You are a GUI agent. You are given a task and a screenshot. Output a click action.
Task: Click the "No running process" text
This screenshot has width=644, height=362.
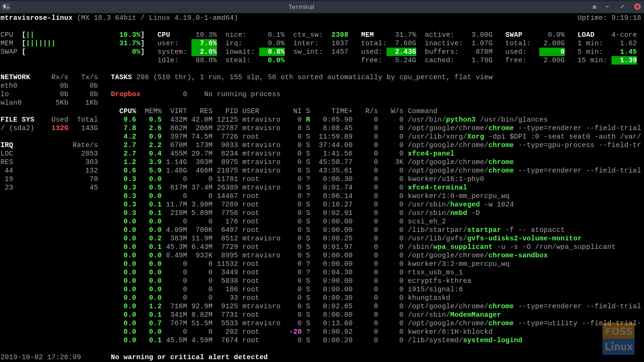coord(242,94)
